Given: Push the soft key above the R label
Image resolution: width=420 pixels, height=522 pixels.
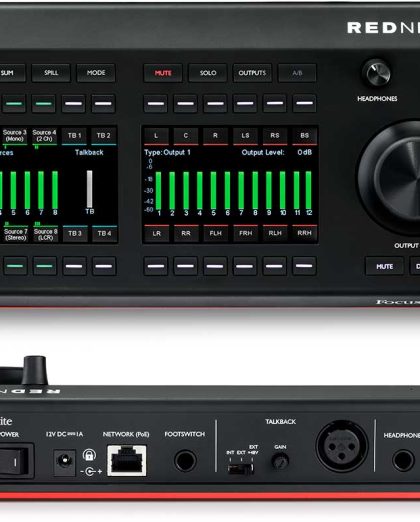Looking at the screenshot, I should coord(215,103).
